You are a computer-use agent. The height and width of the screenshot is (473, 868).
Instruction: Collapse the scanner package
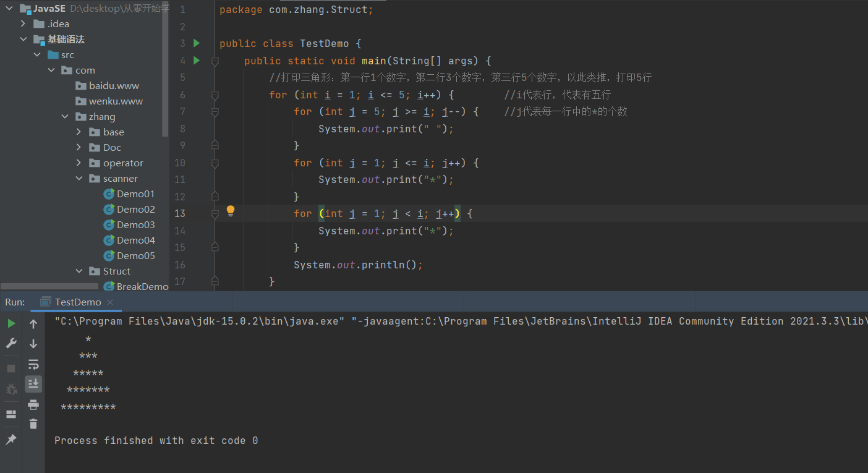tap(79, 178)
